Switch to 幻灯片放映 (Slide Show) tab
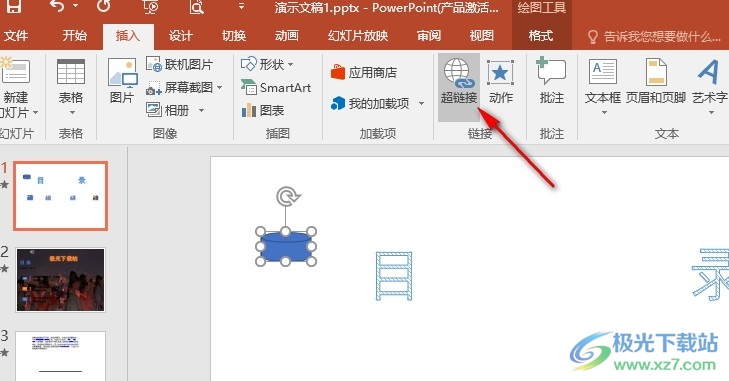Image resolution: width=729 pixels, height=381 pixels. coord(358,36)
